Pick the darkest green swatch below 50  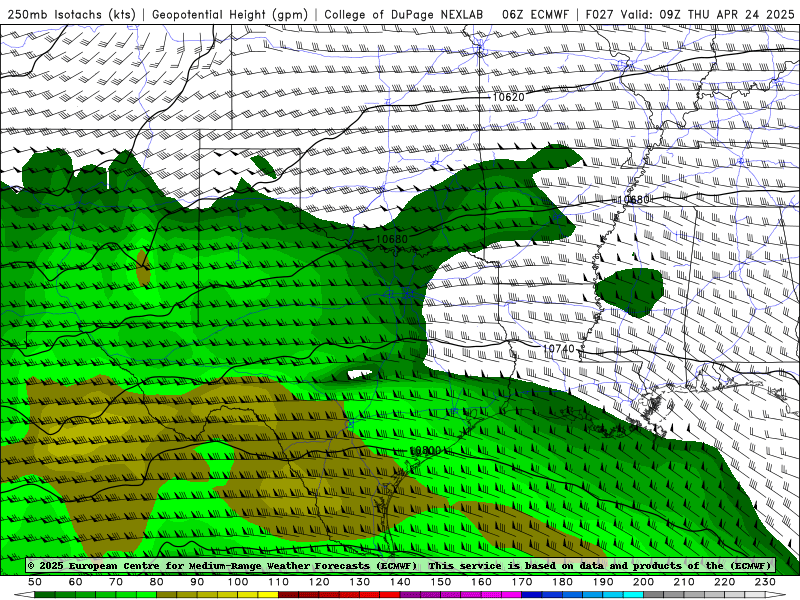[45, 595]
